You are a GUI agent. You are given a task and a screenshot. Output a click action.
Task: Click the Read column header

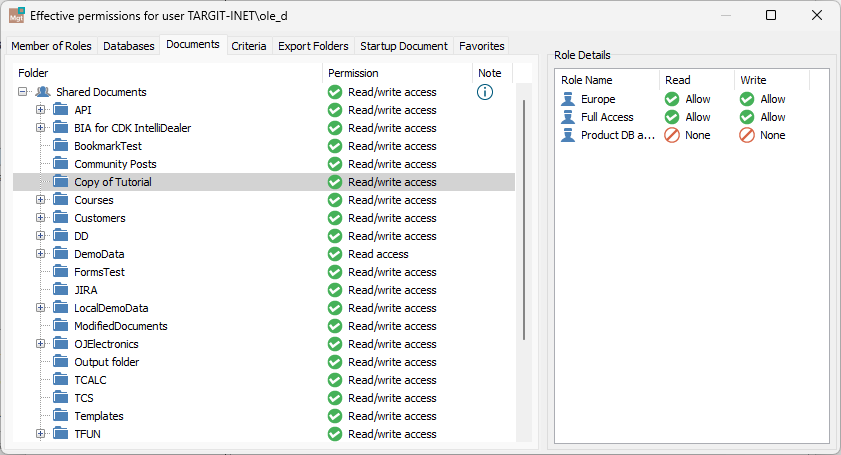pyautogui.click(x=697, y=80)
